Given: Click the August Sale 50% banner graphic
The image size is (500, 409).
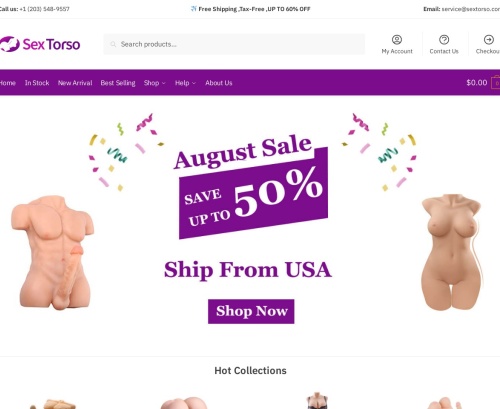Looking at the screenshot, I should 251,185.
